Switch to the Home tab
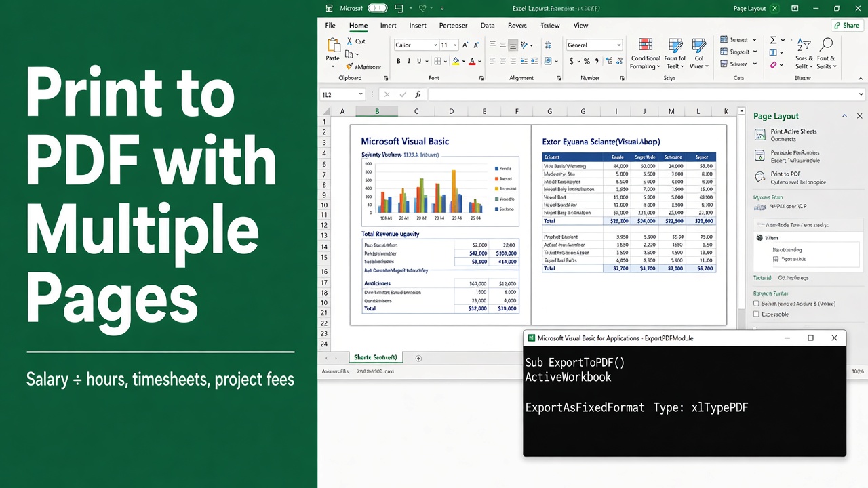This screenshot has width=868, height=488. pos(358,26)
